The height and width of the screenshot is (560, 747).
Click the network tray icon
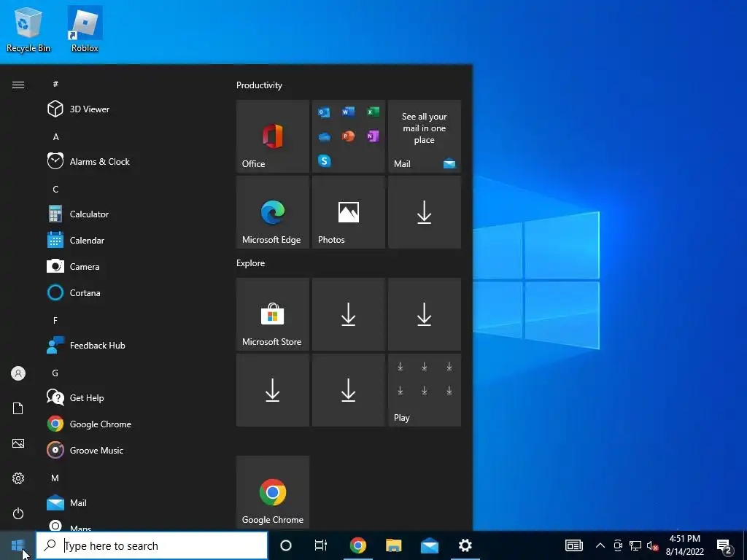(x=635, y=545)
